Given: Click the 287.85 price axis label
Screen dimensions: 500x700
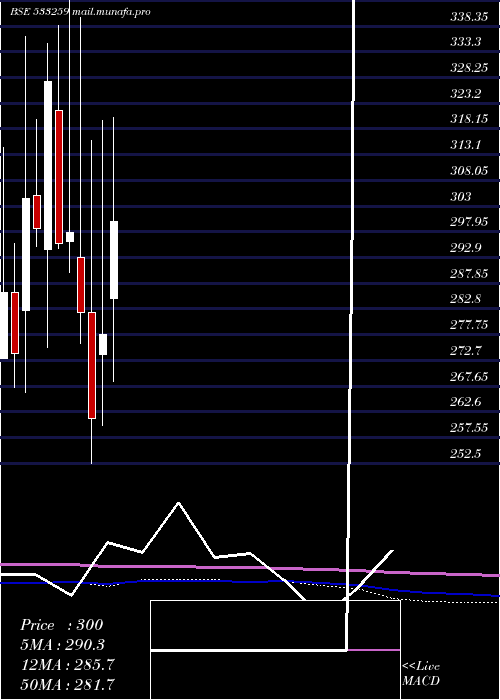Looking at the screenshot, I should tap(468, 273).
